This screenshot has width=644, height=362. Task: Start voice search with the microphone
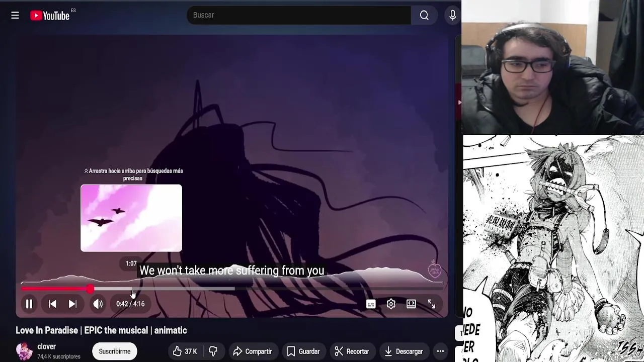[452, 16]
